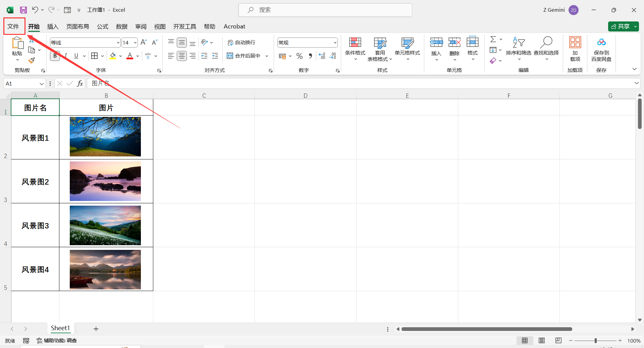Screen dimensions: 644x348
Task: Open the 文件 (File) tab
Action: click(x=14, y=26)
